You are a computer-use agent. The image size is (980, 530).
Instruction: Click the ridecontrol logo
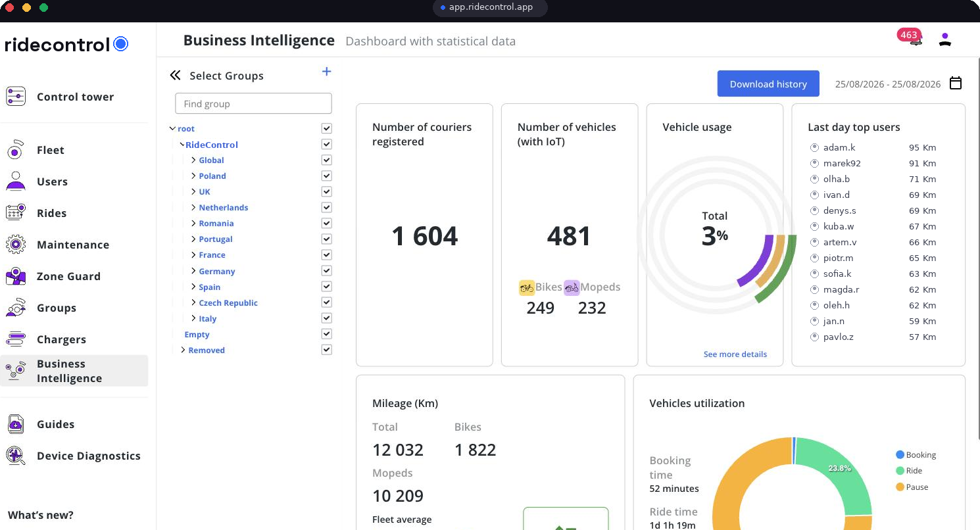click(66, 44)
